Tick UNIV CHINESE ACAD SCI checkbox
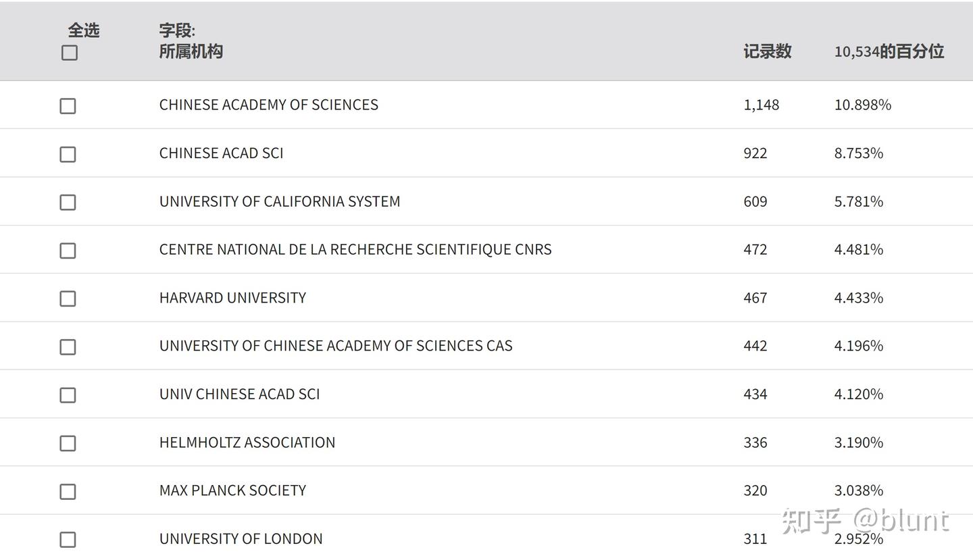Viewport: 973px width, 560px height. pyautogui.click(x=68, y=395)
